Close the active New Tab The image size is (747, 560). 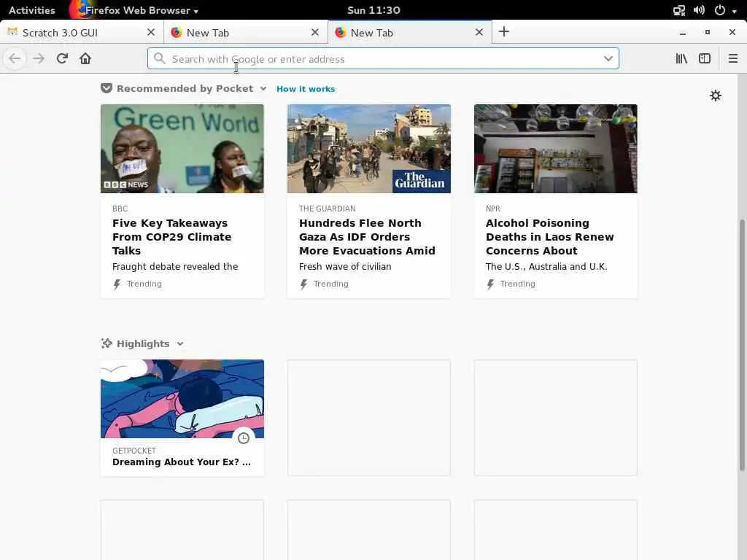click(x=479, y=32)
